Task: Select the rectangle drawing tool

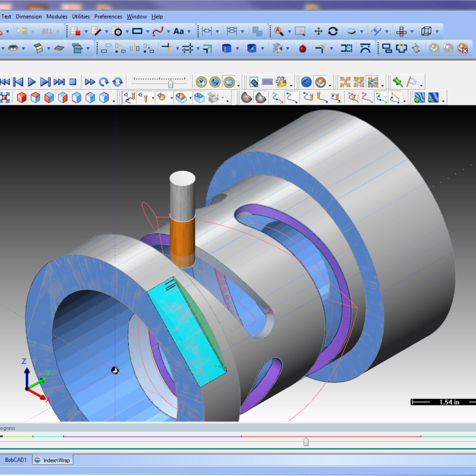Action: [137, 32]
